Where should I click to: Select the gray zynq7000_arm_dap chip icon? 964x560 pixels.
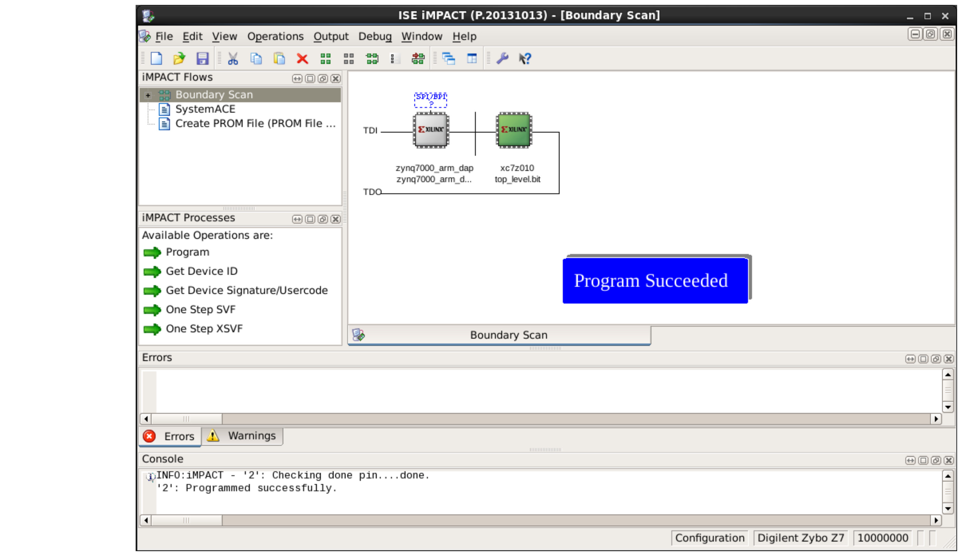(x=431, y=130)
